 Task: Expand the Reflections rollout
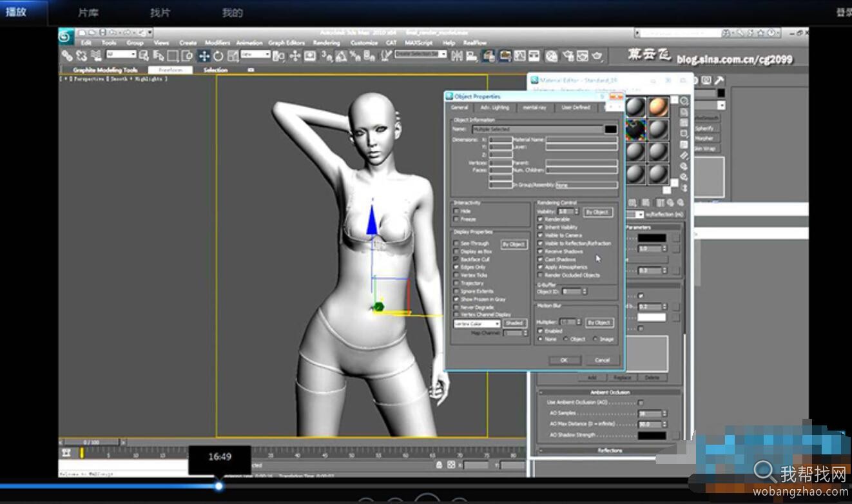[x=610, y=451]
